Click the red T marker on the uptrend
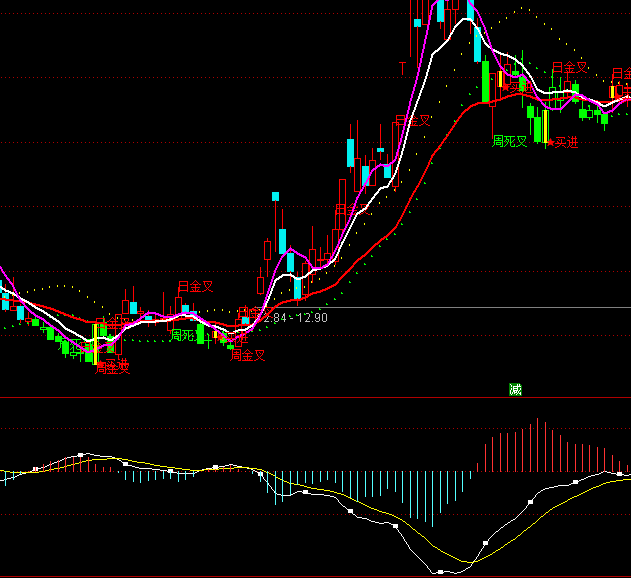 click(402, 68)
